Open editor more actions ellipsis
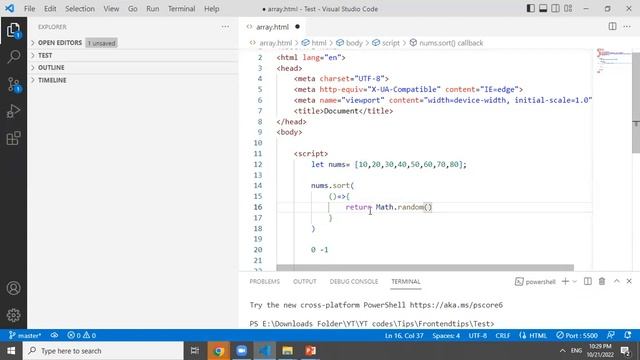This screenshot has width=640, height=360. point(627,27)
